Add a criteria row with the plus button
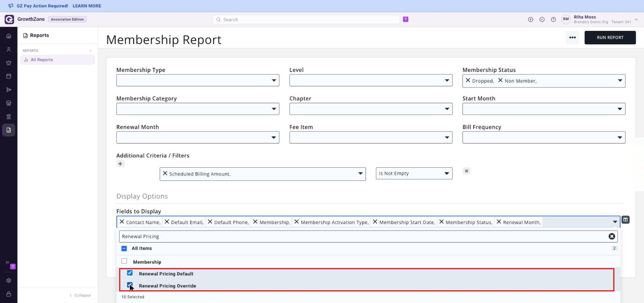This screenshot has width=644, height=303. [120, 164]
